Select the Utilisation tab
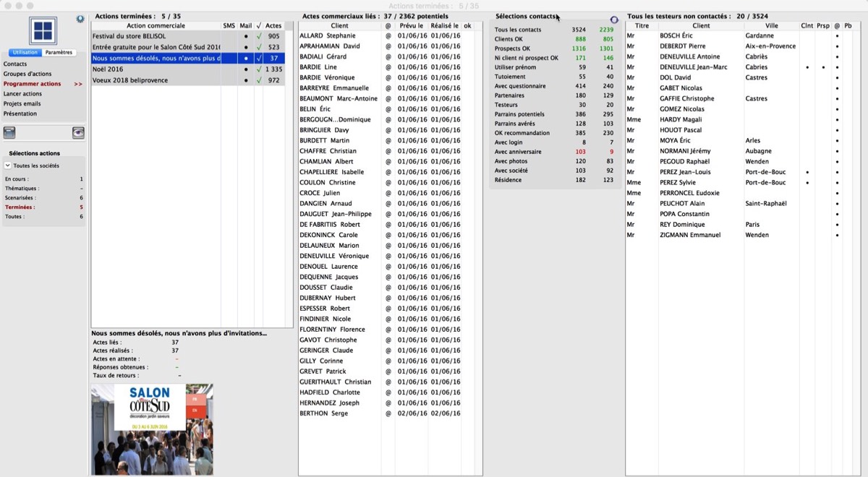This screenshot has width=868, height=477. tap(25, 53)
